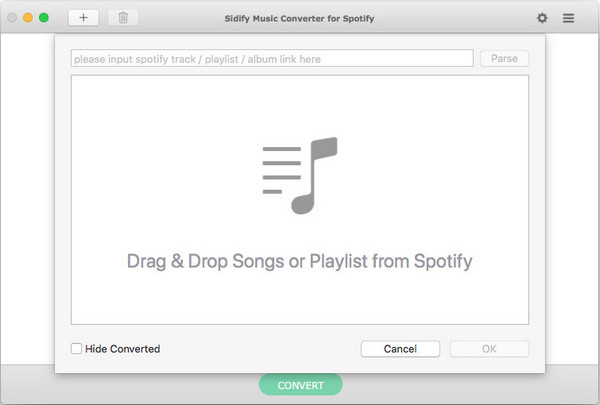Toggle the Hide Converted checkbox
The height and width of the screenshot is (405, 600).
[x=76, y=348]
